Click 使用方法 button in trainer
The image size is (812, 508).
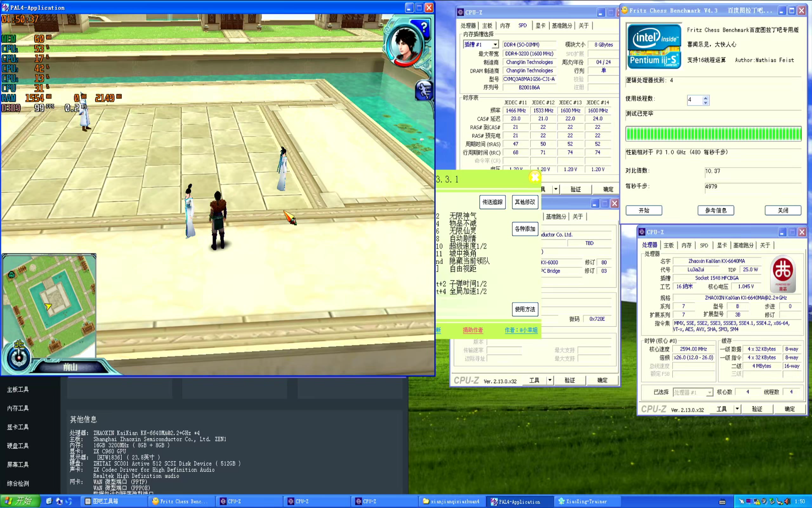[525, 309]
